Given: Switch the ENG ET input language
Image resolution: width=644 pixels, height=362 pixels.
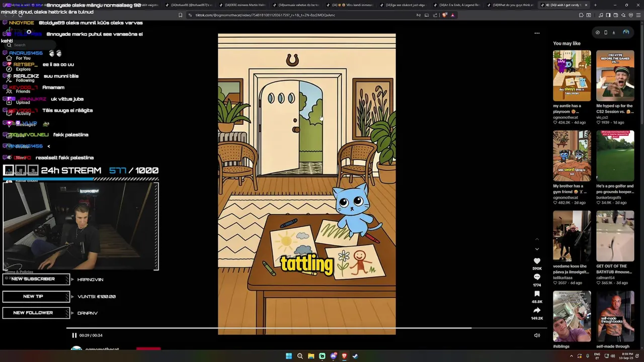Looking at the screenshot, I should pyautogui.click(x=598, y=356).
